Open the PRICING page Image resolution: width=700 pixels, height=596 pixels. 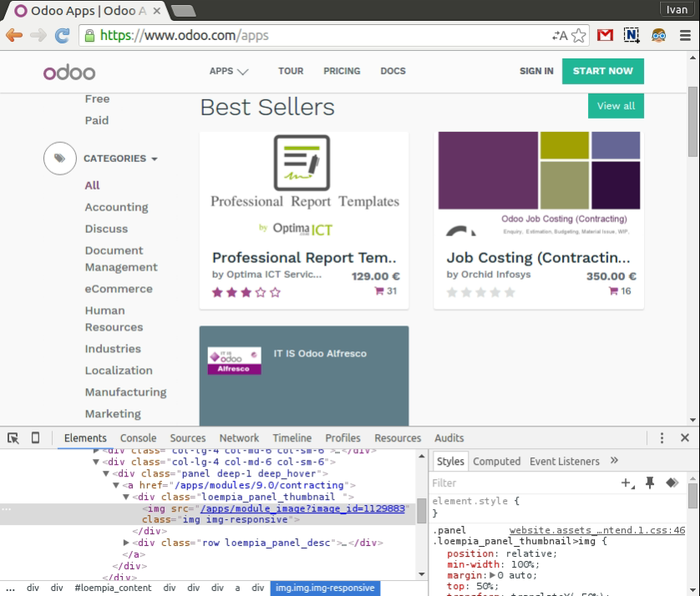coord(342,71)
